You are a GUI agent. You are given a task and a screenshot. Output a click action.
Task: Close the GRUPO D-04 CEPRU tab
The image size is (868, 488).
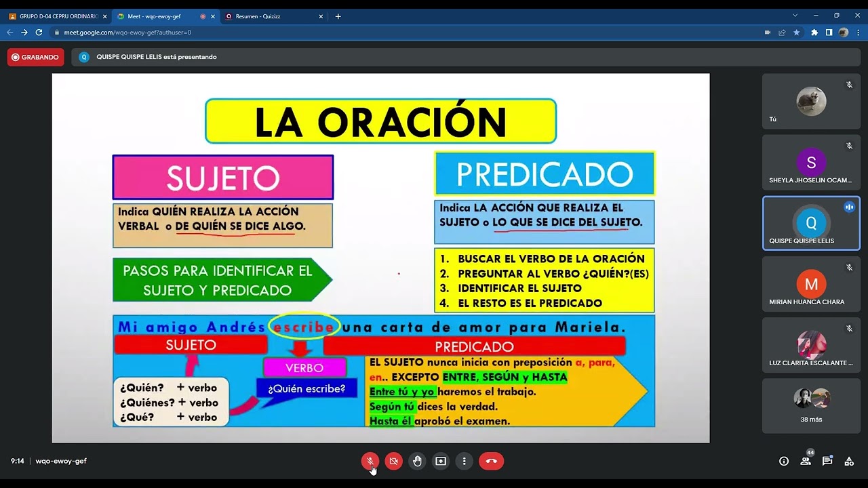[104, 16]
